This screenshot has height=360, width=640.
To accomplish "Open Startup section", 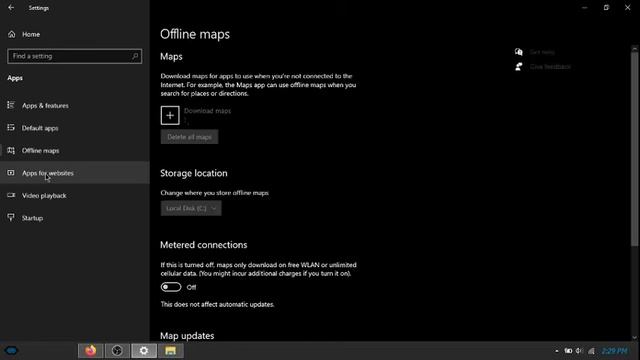I will pos(74,218).
